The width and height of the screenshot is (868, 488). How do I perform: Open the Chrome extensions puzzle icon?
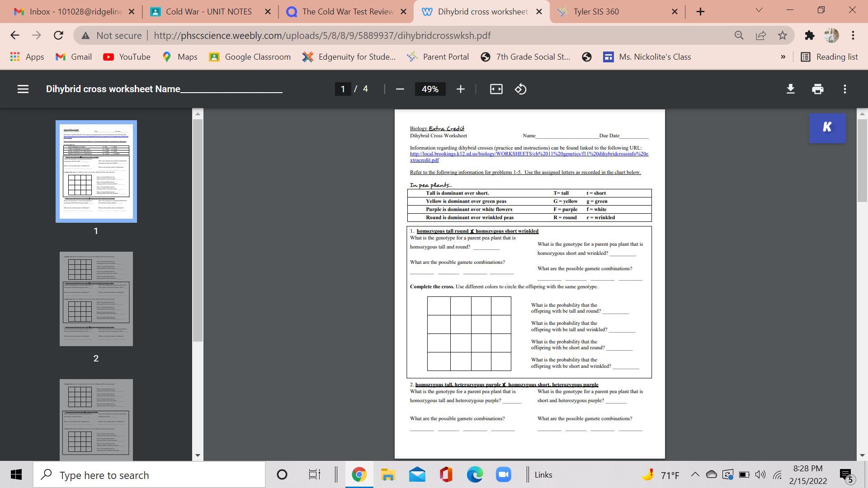coord(810,35)
